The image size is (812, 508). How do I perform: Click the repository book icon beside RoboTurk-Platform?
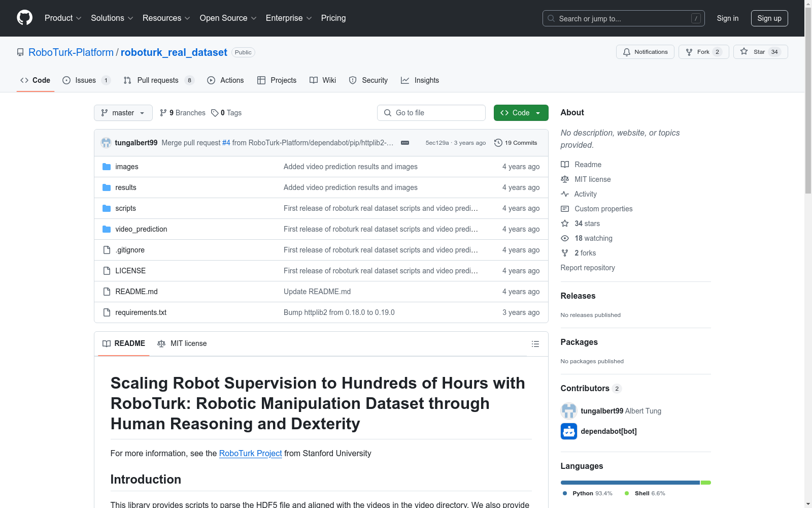click(x=20, y=52)
